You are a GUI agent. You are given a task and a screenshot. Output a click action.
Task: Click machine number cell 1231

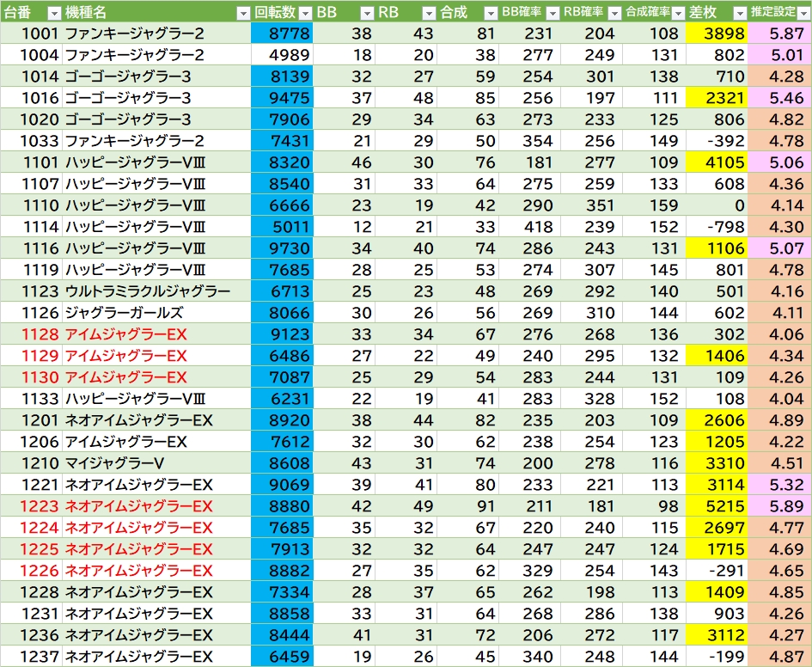[31, 614]
